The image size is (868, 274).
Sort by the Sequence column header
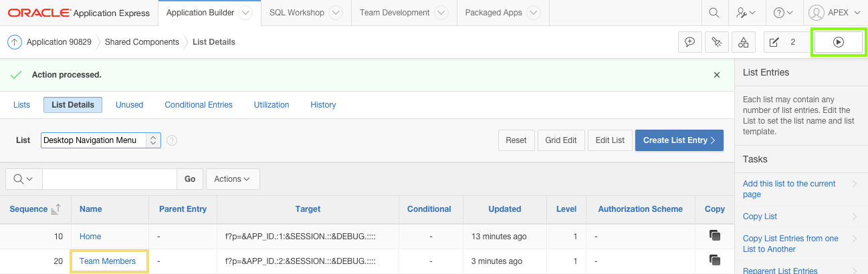point(29,209)
